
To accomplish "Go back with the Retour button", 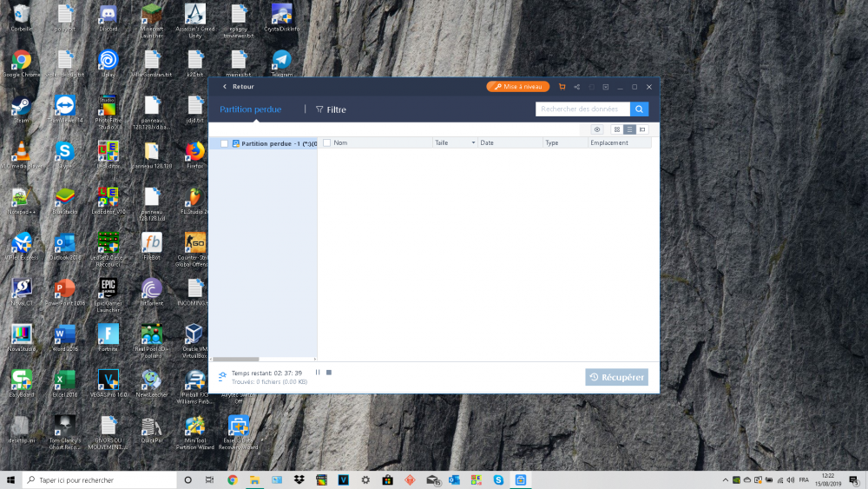I will click(x=239, y=87).
